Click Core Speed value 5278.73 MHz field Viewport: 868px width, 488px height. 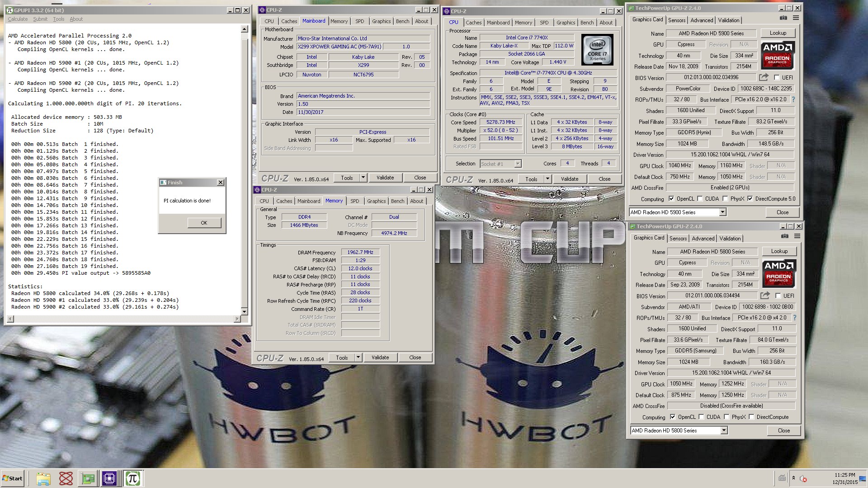[500, 122]
